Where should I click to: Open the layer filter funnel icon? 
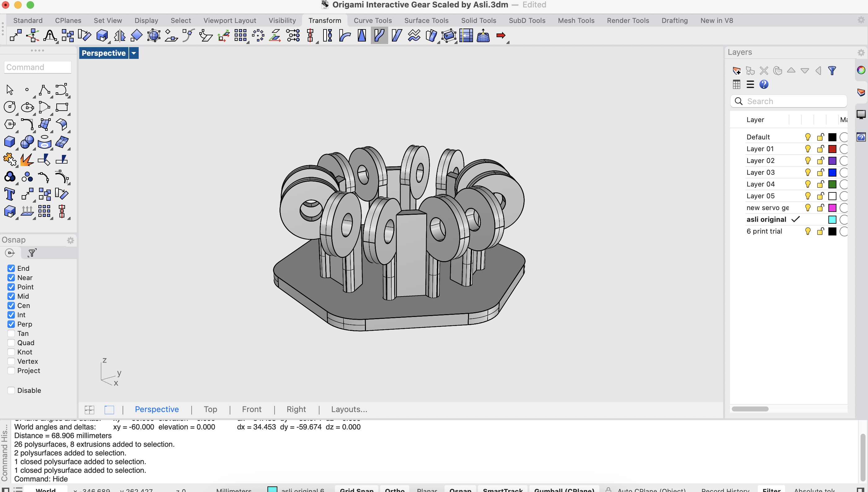click(x=832, y=71)
